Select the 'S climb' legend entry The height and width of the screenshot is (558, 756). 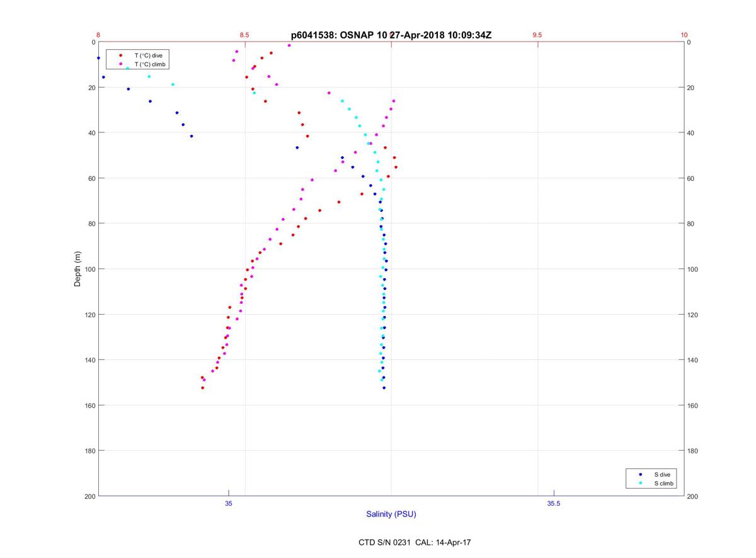664,483
